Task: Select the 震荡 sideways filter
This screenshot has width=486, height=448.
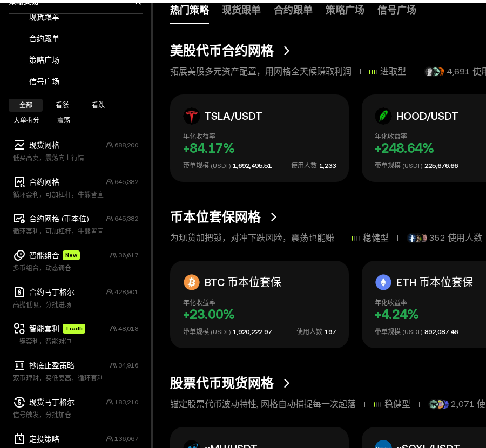Action: click(64, 120)
